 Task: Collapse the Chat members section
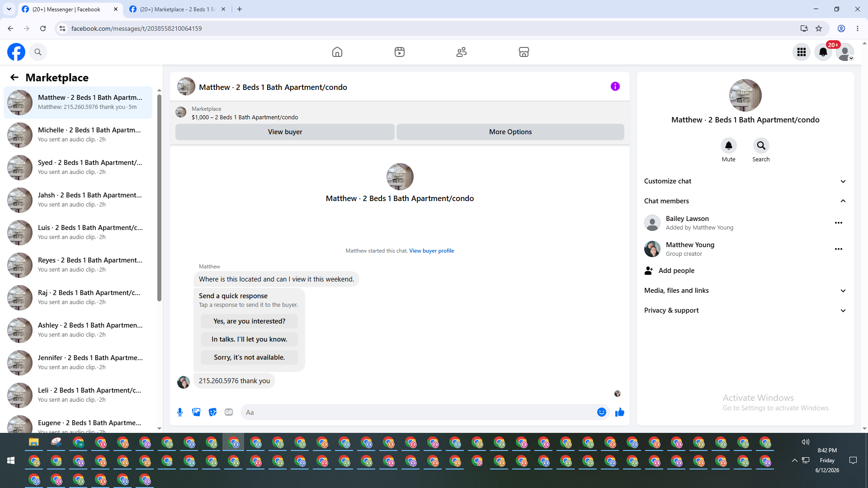[x=745, y=201]
